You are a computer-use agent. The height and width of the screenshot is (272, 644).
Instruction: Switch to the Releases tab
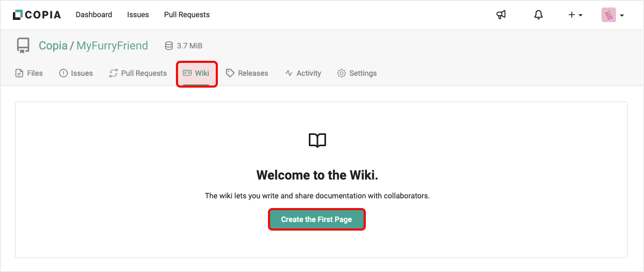pos(247,73)
